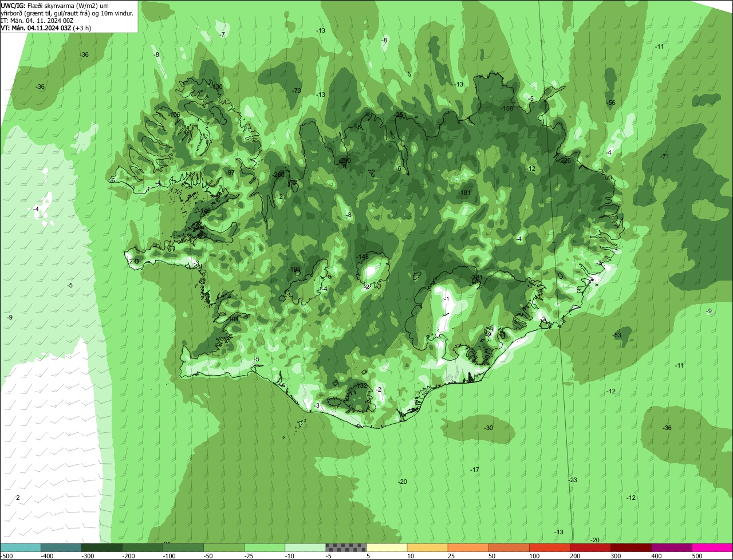Click the legend swatch between -400 and -300
733x560 pixels.
click(61, 547)
